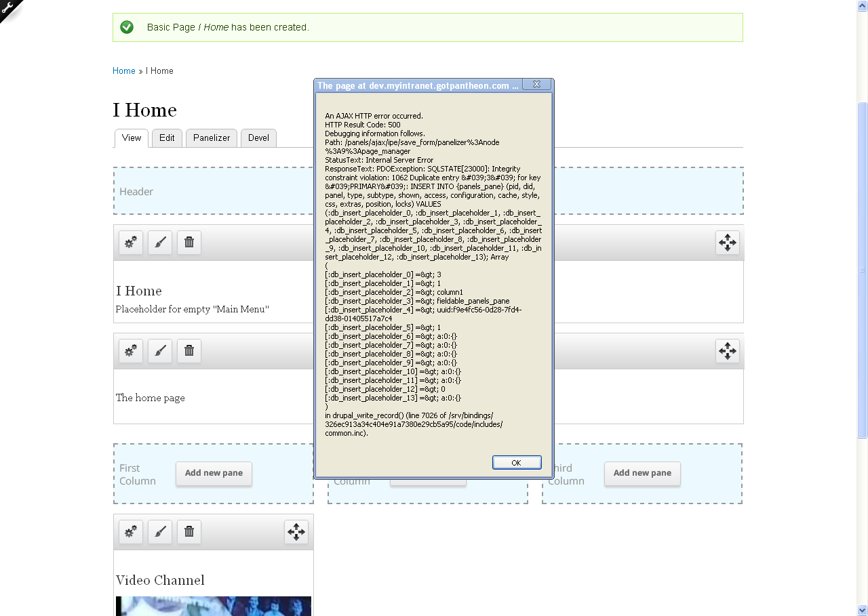868x616 pixels.
Task: Click the Video Channel video thumbnail
Action: pos(214,606)
